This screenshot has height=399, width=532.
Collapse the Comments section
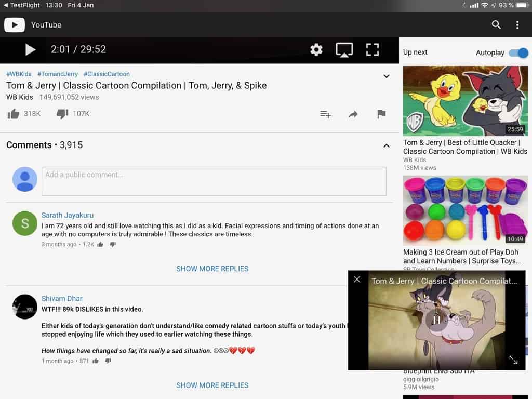386,145
